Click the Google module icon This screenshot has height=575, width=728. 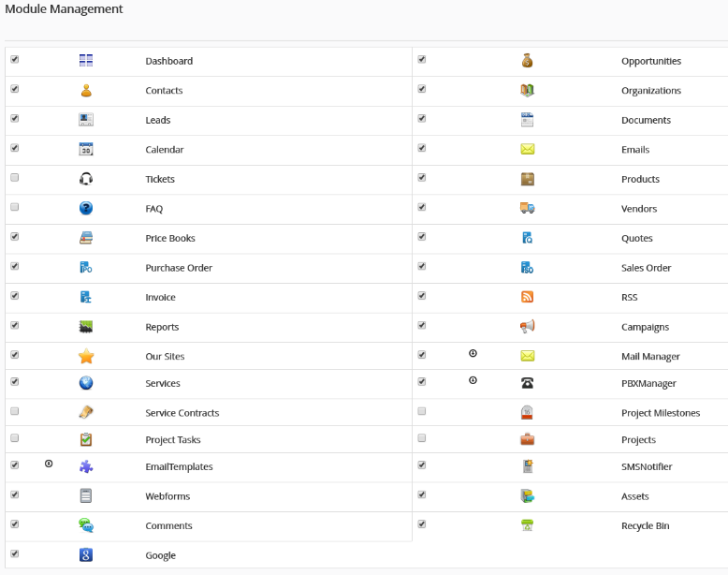tap(86, 555)
